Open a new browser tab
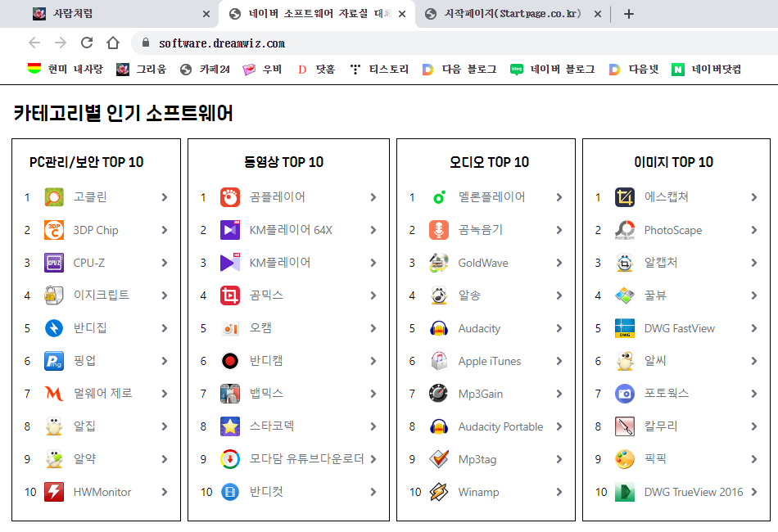The height and width of the screenshot is (532, 778). (629, 14)
